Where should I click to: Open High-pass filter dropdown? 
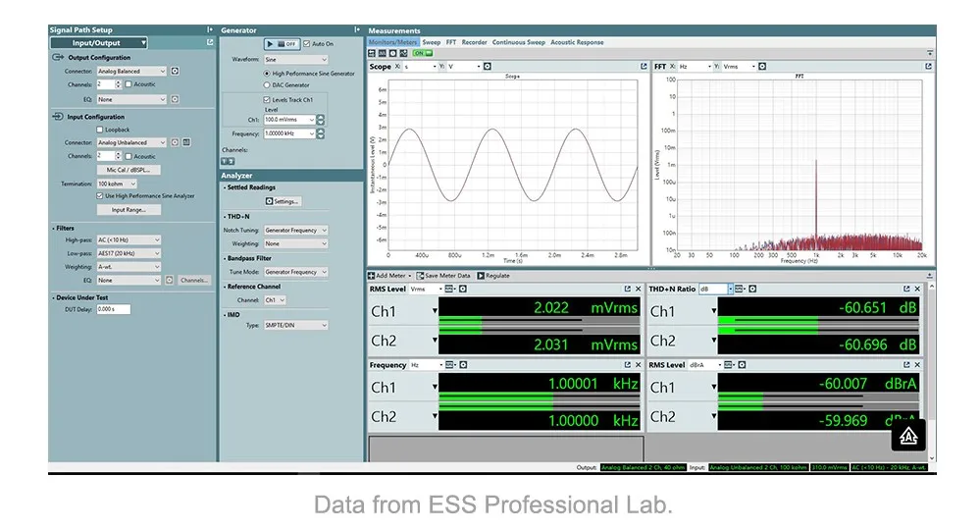coord(129,240)
